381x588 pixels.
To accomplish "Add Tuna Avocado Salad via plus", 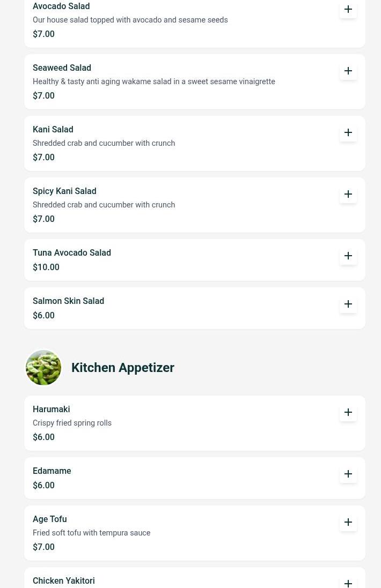I will pyautogui.click(x=348, y=256).
